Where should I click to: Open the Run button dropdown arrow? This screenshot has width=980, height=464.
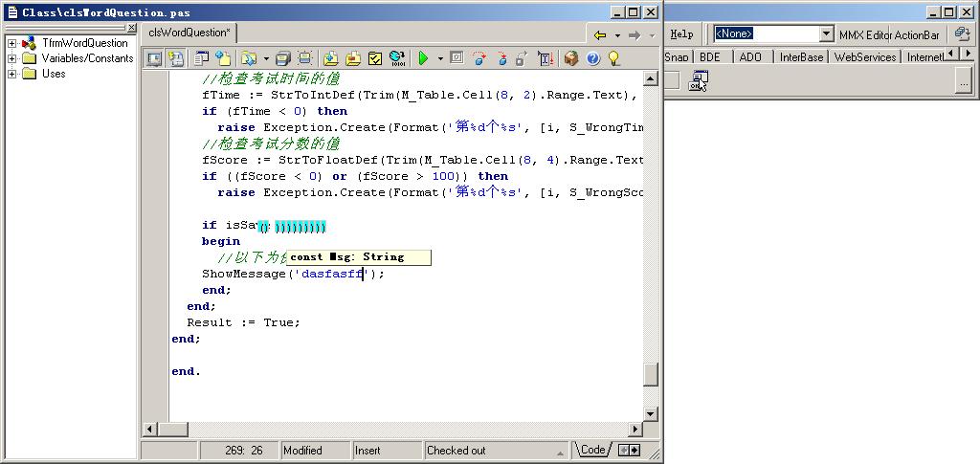coord(440,58)
